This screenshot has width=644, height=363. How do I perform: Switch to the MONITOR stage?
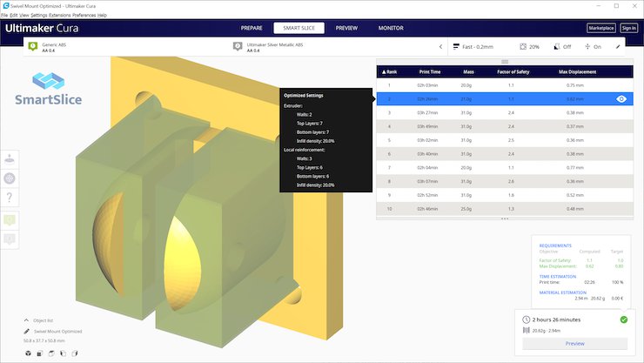(x=391, y=28)
